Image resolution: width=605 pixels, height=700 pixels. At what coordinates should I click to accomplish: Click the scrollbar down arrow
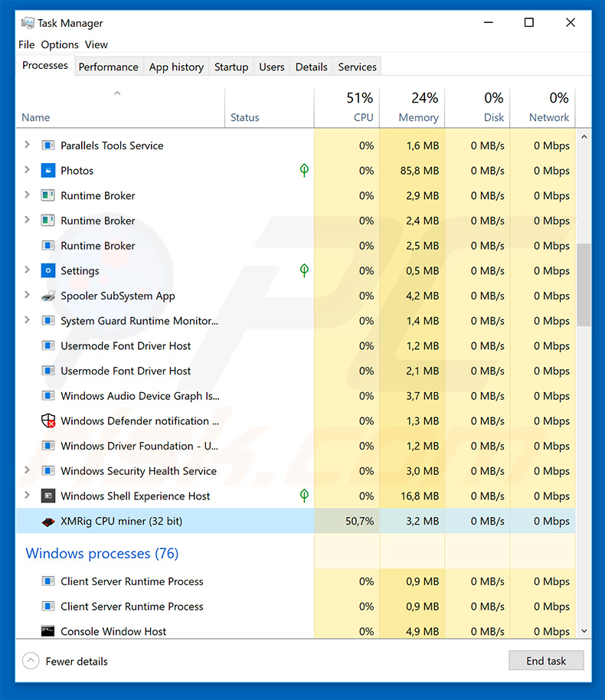tap(584, 631)
